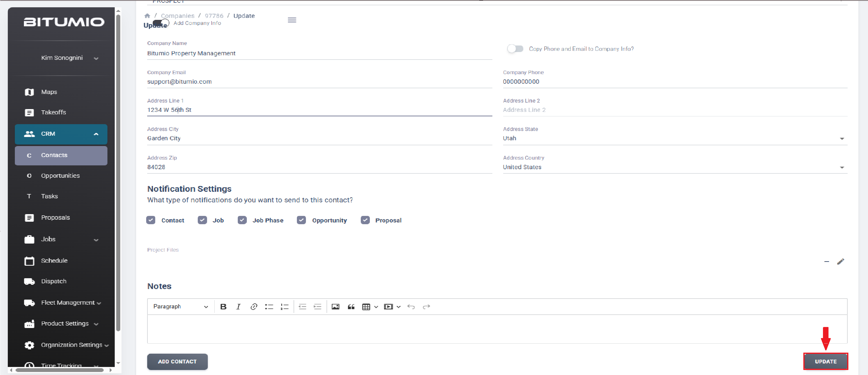Insert bulleted list in Notes
Viewport: 868px width, 375px height.
269,307
